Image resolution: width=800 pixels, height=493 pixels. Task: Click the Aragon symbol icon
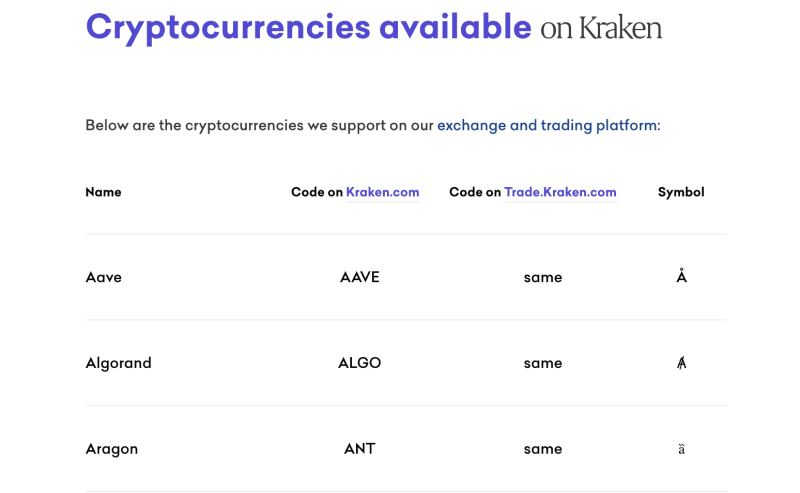681,449
